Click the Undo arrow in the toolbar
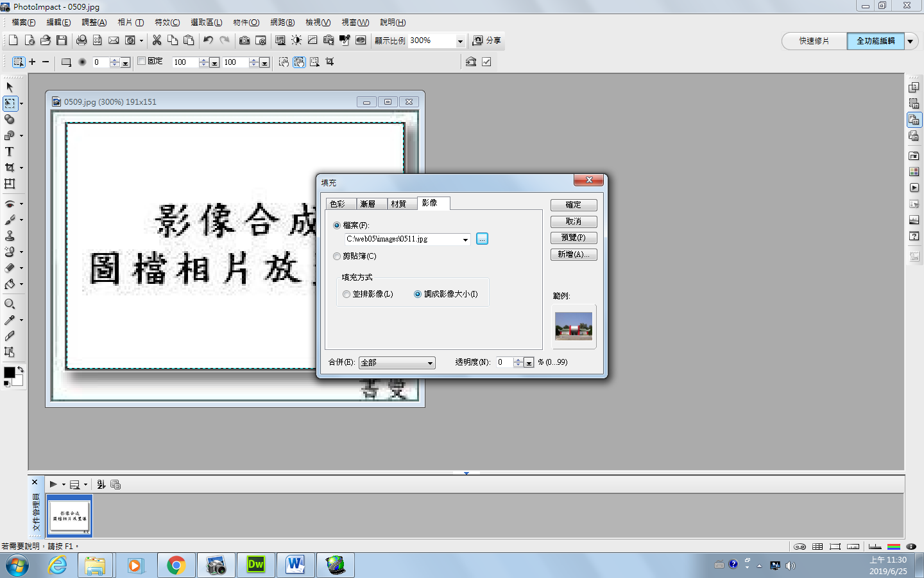The height and width of the screenshot is (578, 924). pyautogui.click(x=208, y=40)
